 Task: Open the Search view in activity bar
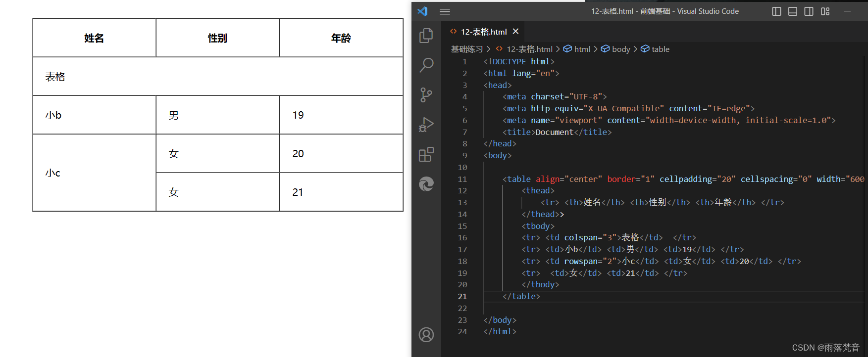click(x=426, y=65)
